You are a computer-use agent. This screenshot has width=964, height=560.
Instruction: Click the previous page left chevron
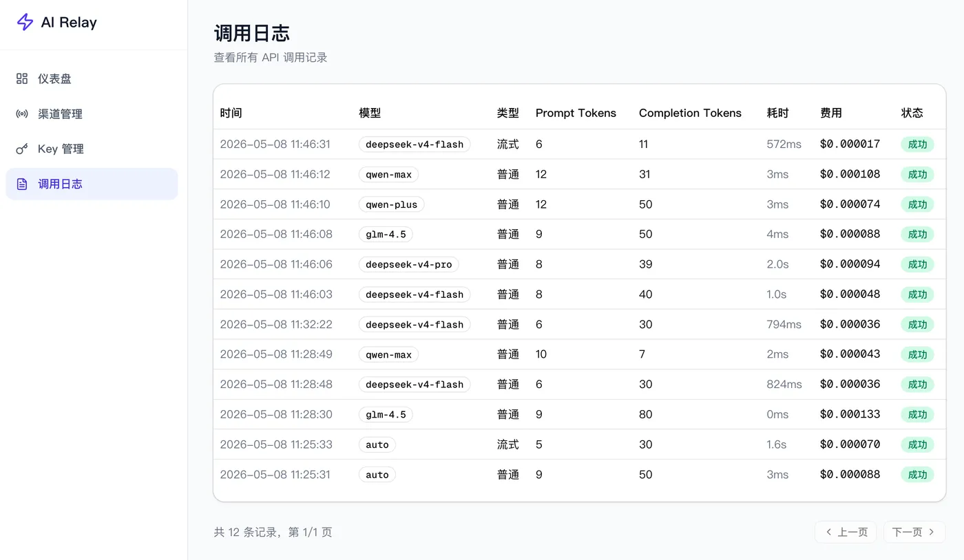828,532
